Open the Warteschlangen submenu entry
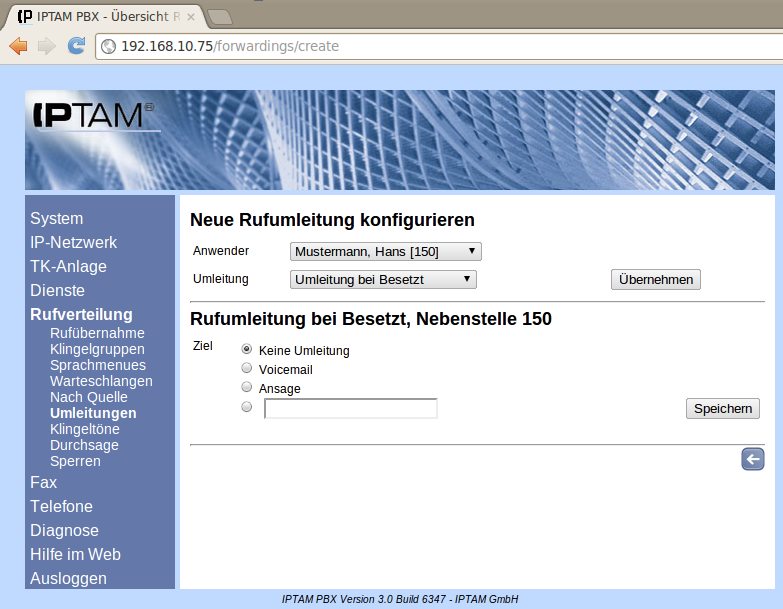 (x=101, y=381)
